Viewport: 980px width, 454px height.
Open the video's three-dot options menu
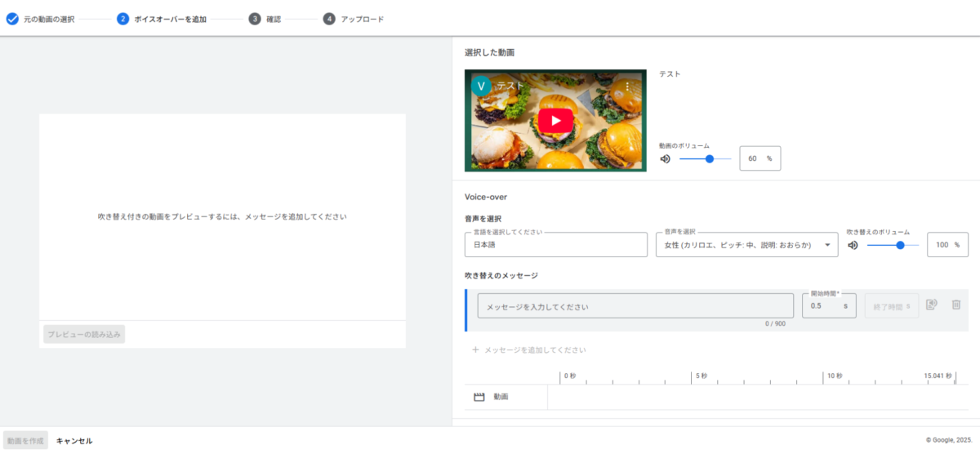point(627,86)
